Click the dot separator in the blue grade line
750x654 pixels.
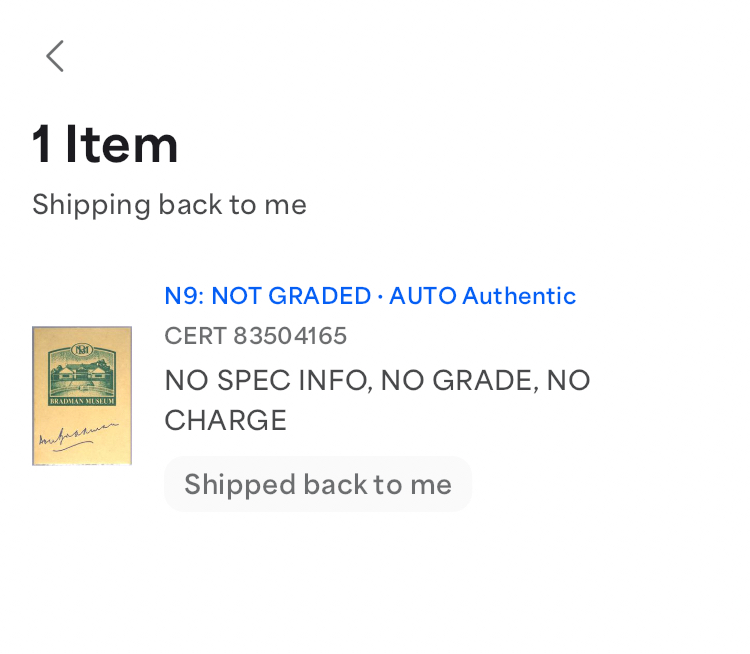[380, 296]
